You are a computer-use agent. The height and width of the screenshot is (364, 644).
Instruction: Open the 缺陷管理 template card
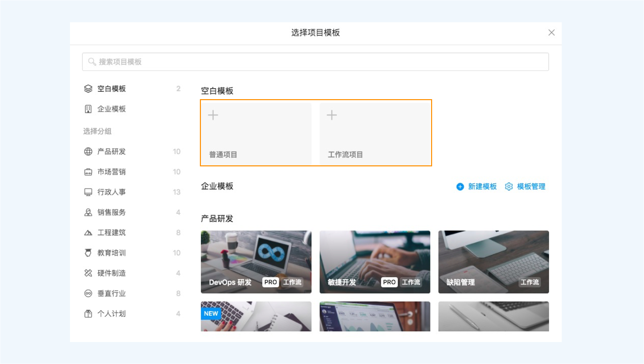(493, 262)
